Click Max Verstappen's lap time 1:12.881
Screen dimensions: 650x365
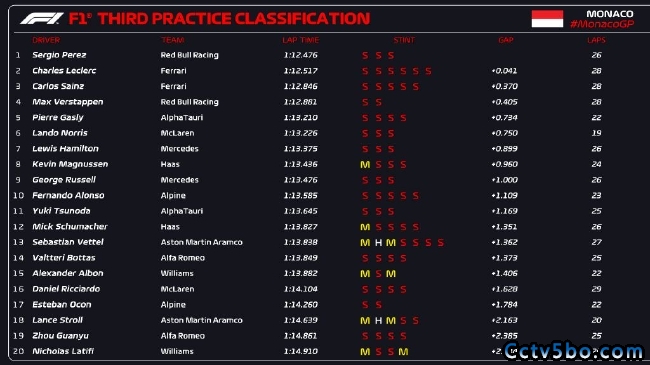(301, 102)
